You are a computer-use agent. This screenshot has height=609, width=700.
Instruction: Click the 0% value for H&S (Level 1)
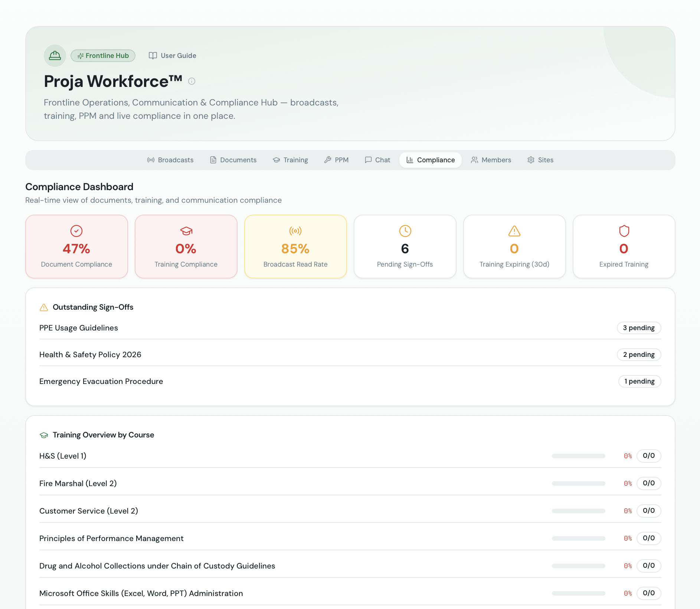(628, 456)
